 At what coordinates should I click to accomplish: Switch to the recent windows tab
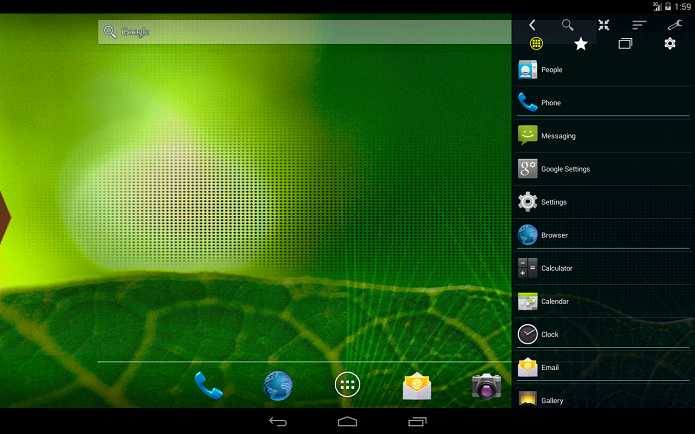[625, 43]
